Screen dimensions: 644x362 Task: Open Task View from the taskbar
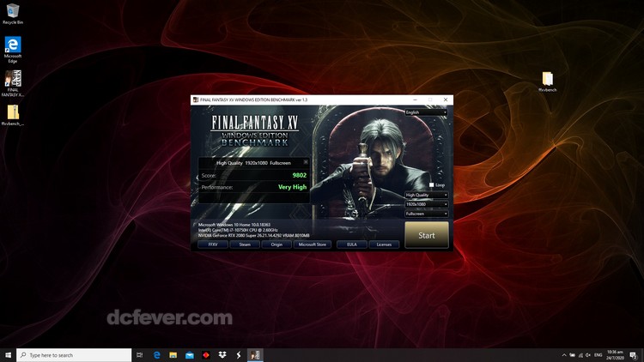(140, 355)
